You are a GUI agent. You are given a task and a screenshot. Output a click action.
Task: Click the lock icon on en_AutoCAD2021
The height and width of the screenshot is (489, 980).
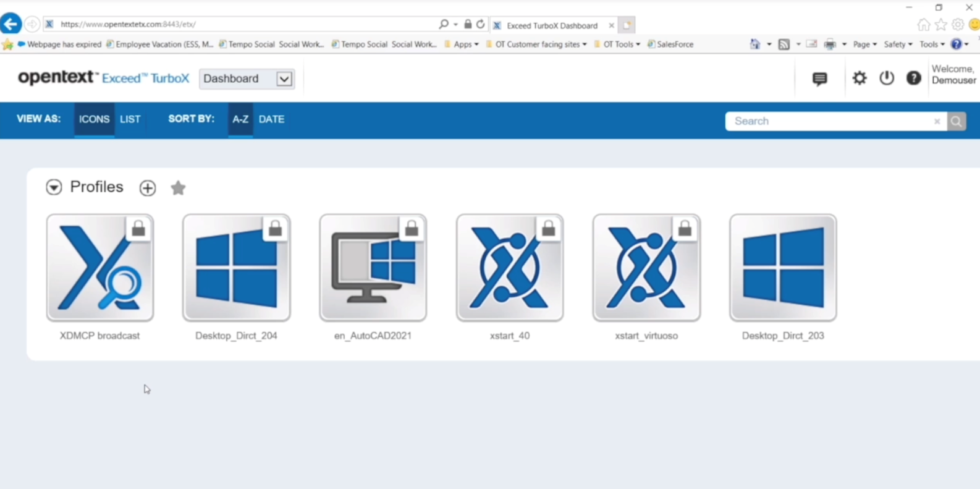coord(412,229)
